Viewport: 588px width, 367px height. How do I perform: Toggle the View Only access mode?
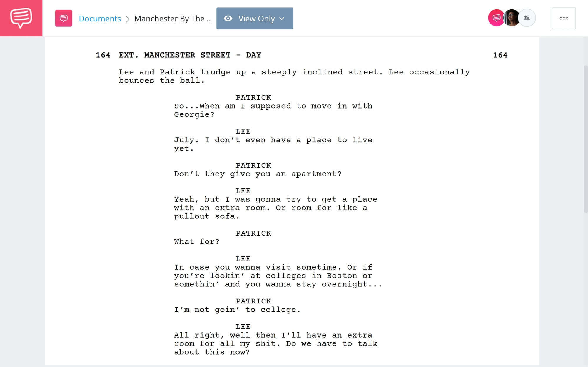click(x=254, y=18)
